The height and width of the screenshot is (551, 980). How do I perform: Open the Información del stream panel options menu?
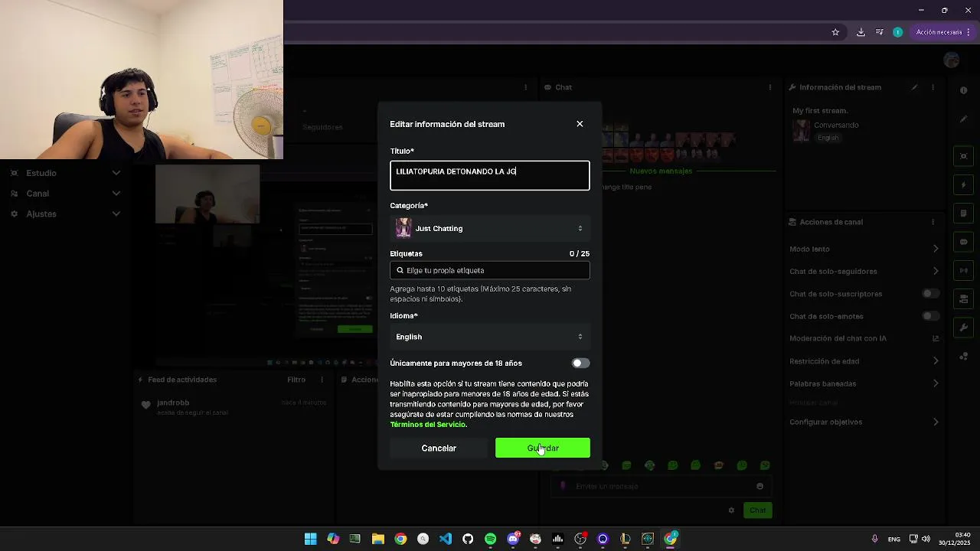click(x=933, y=87)
